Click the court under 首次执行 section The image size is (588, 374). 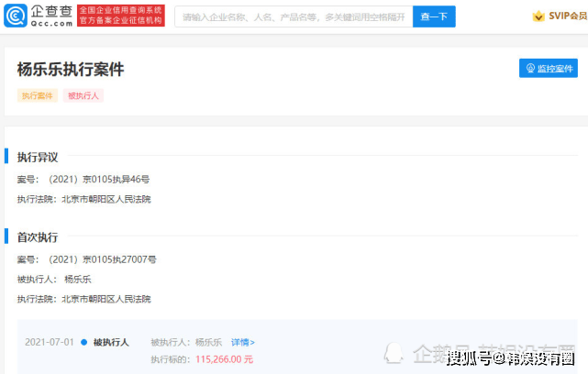click(x=106, y=299)
